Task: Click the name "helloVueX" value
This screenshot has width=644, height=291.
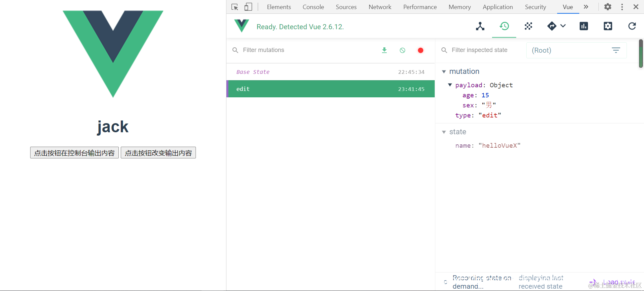Action: point(499,145)
